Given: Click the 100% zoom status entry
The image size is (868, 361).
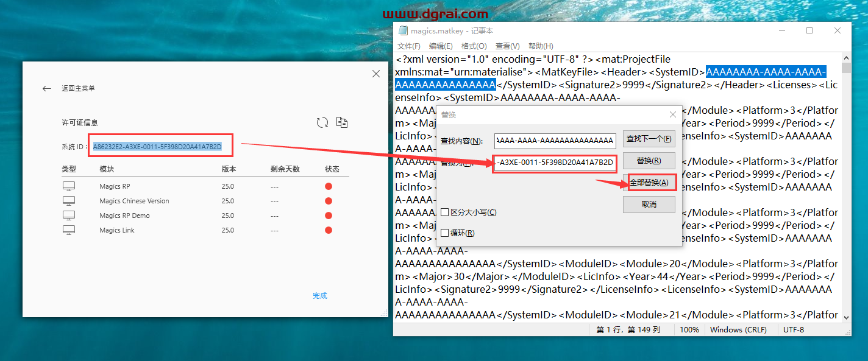Looking at the screenshot, I should (x=689, y=329).
